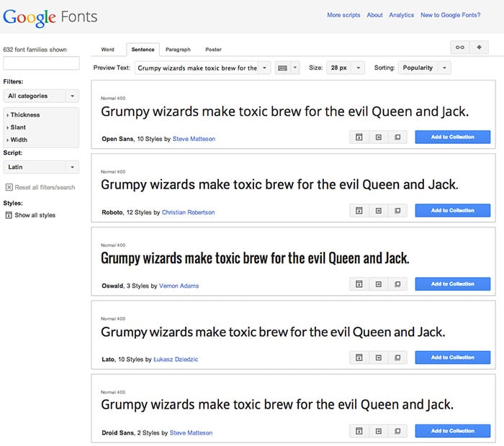504x446 pixels.
Task: Switch to the Paragraph tab
Action: pos(178,50)
